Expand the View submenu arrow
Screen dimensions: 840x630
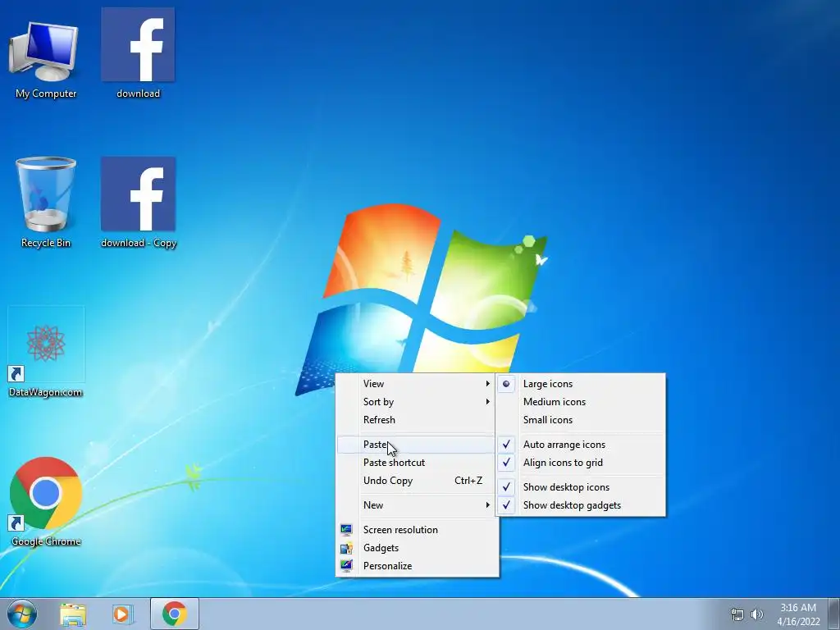487,384
